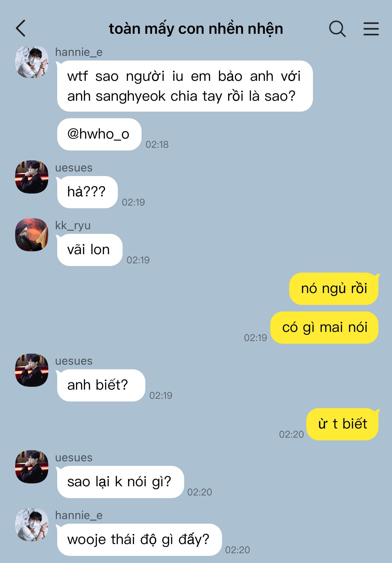The image size is (392, 563).
Task: Tap the yellow 'có gì mai nói' bubble
Action: click(x=324, y=327)
